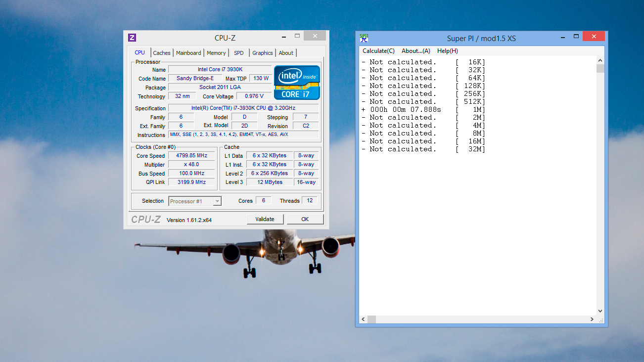
Task: Open the Help(H) menu
Action: (x=447, y=51)
